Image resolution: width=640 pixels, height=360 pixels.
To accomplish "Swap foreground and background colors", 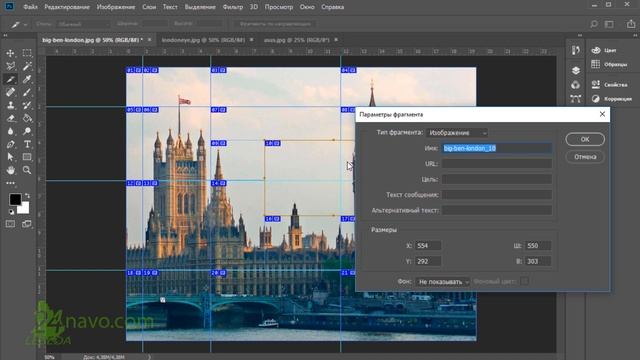I will tap(27, 196).
